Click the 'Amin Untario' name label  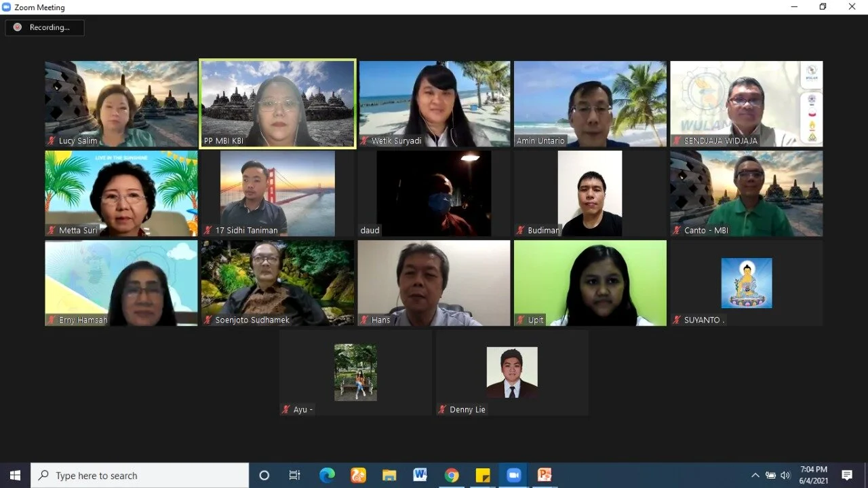(x=540, y=141)
